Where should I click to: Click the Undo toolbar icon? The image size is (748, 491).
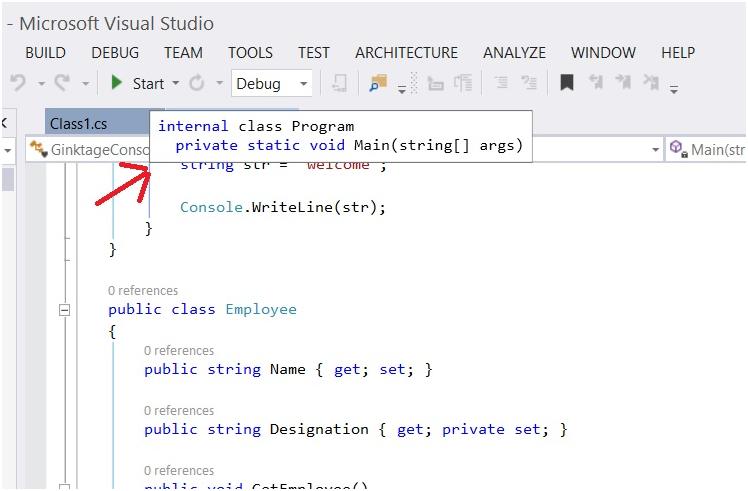tap(18, 83)
